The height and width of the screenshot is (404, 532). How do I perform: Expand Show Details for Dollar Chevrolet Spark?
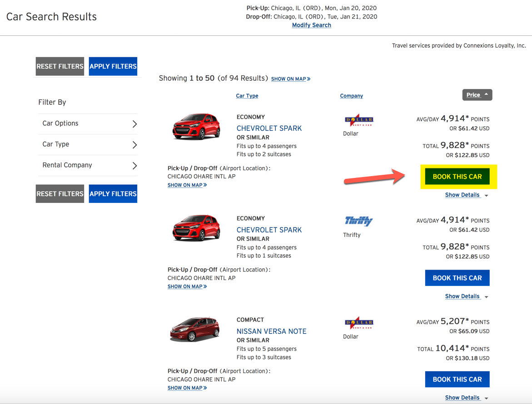pyautogui.click(x=467, y=195)
